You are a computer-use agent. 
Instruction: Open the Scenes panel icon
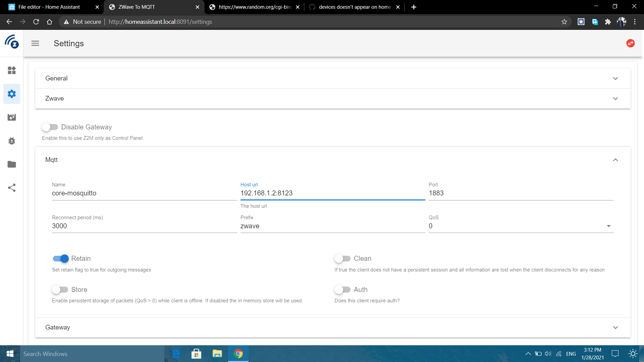tap(12, 117)
